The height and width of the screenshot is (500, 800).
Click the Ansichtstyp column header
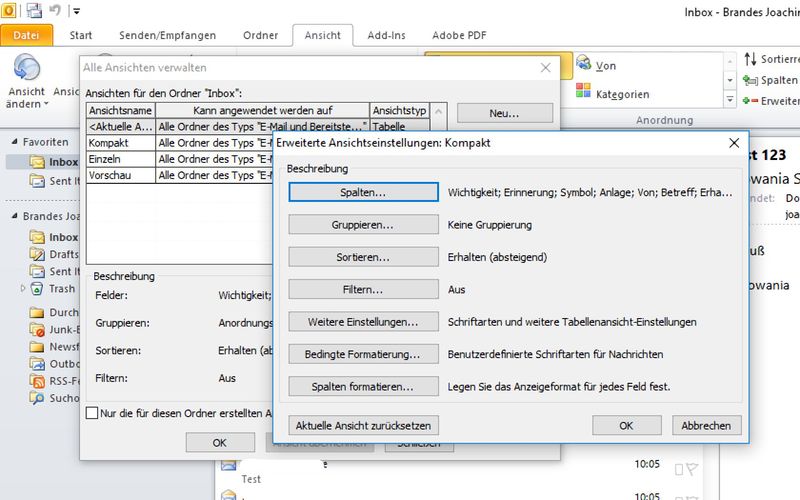(x=399, y=110)
